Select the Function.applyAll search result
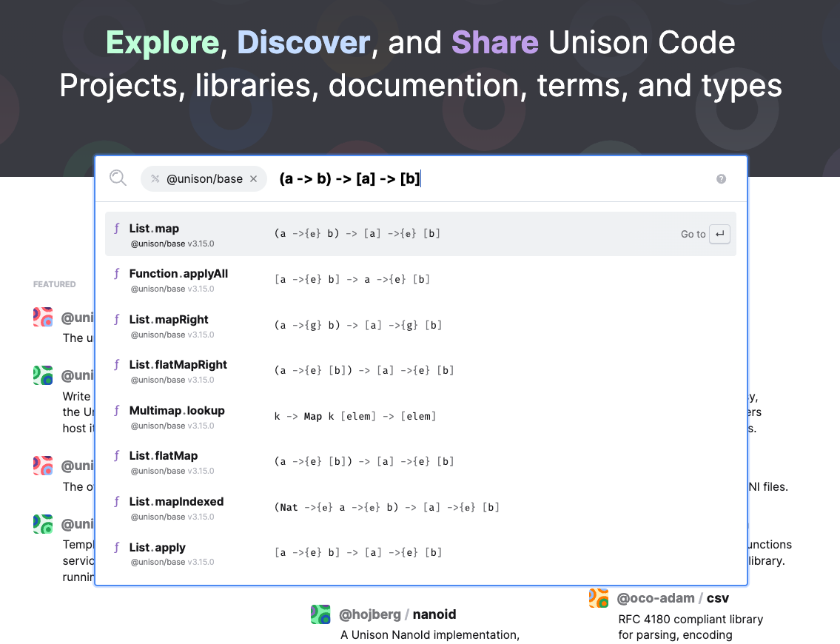Image resolution: width=840 pixels, height=644 pixels. [x=420, y=280]
